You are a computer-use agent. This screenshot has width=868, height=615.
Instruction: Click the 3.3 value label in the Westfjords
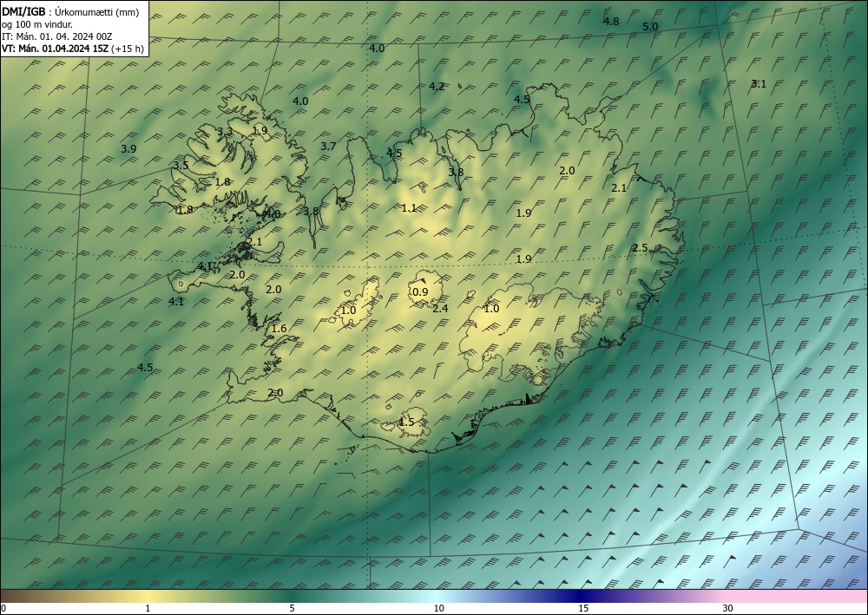(225, 132)
